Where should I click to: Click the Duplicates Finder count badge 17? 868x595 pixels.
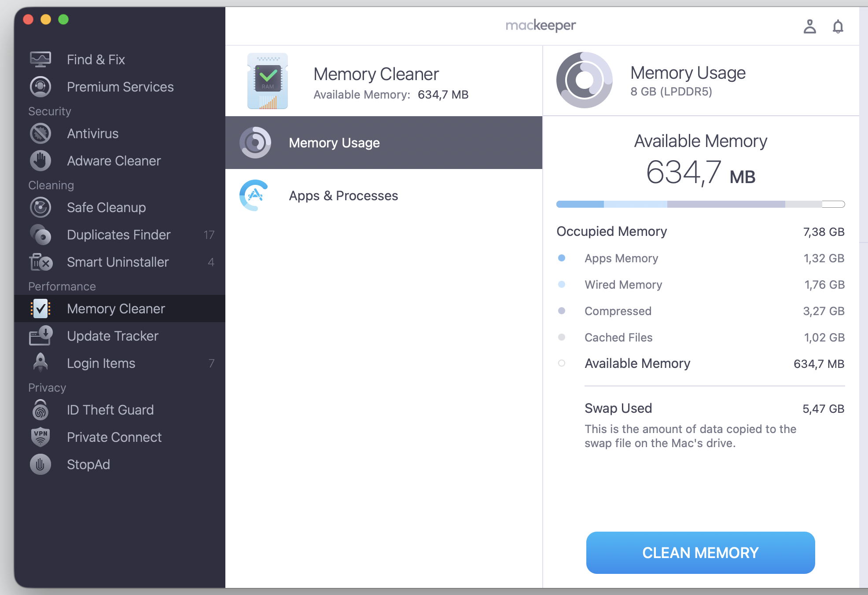point(209,235)
